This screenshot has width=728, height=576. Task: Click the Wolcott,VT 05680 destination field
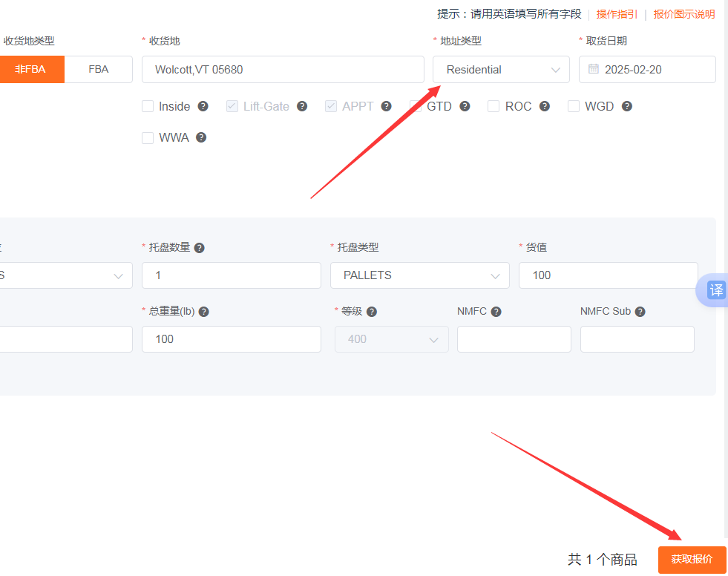pos(282,69)
